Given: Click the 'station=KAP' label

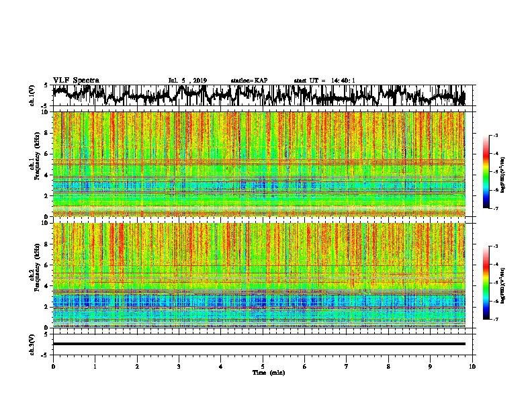Looking at the screenshot, I should [249, 81].
